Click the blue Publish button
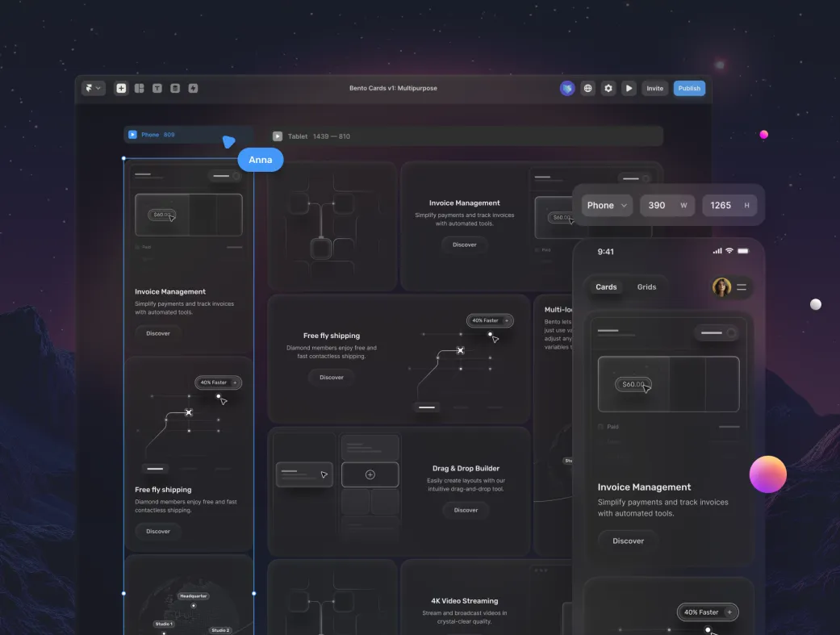 point(689,88)
